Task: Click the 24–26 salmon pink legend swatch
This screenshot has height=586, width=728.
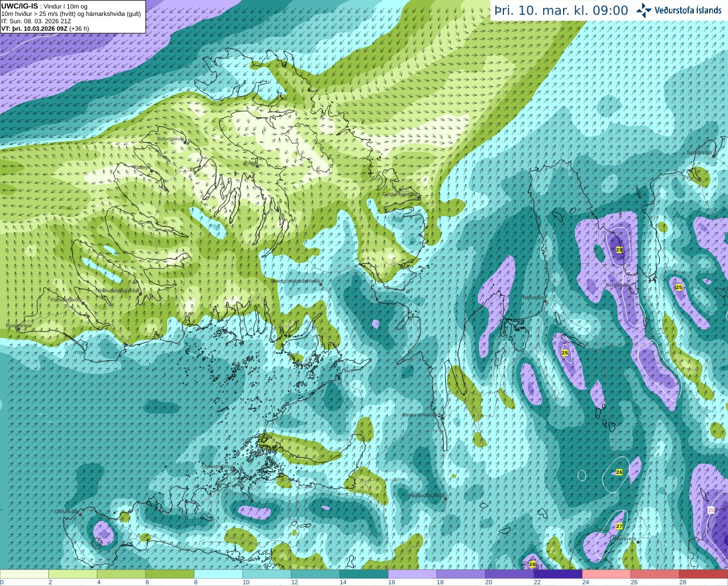Action: click(606, 573)
